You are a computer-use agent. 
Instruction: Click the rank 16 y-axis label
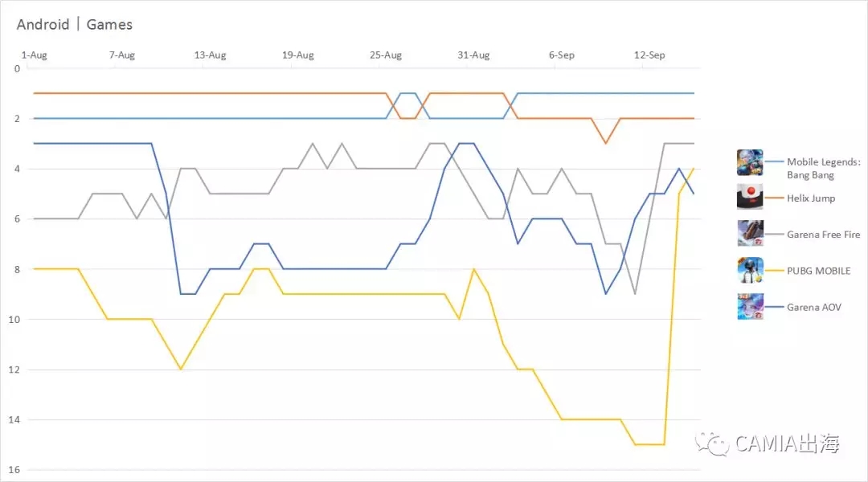point(14,470)
